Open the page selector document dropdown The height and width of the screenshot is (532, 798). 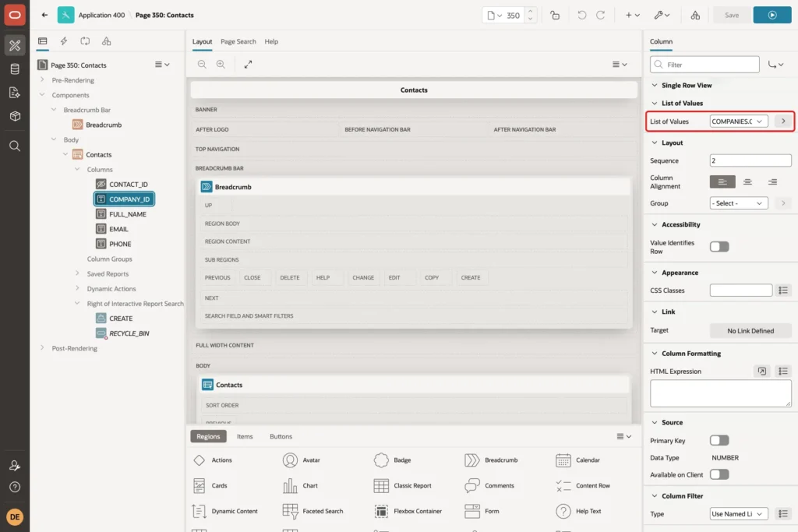494,16
